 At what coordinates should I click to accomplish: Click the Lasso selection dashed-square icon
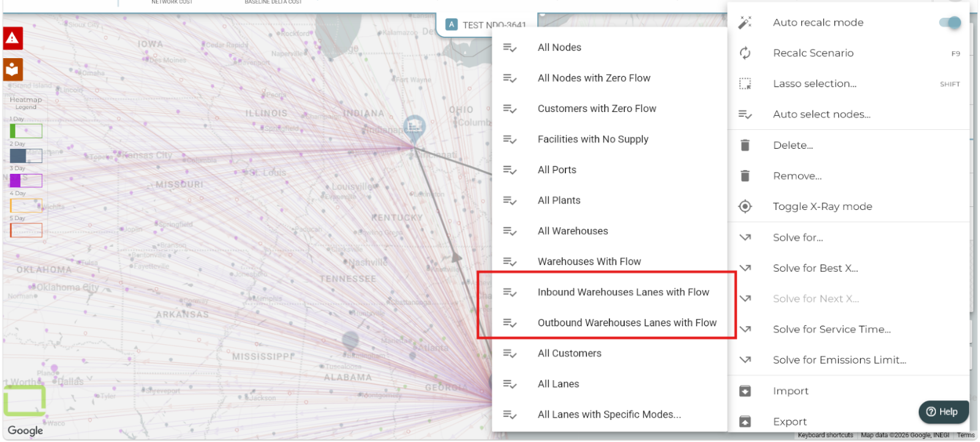coord(745,84)
